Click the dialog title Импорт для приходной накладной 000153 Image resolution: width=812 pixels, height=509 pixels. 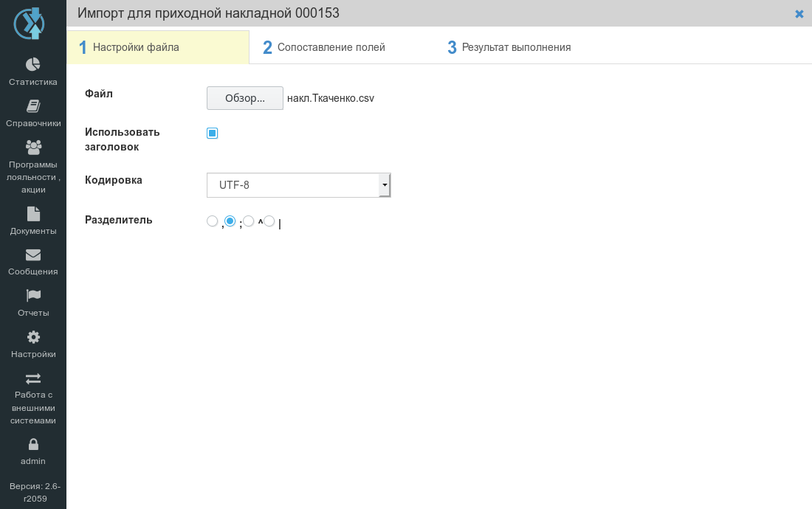(209, 13)
